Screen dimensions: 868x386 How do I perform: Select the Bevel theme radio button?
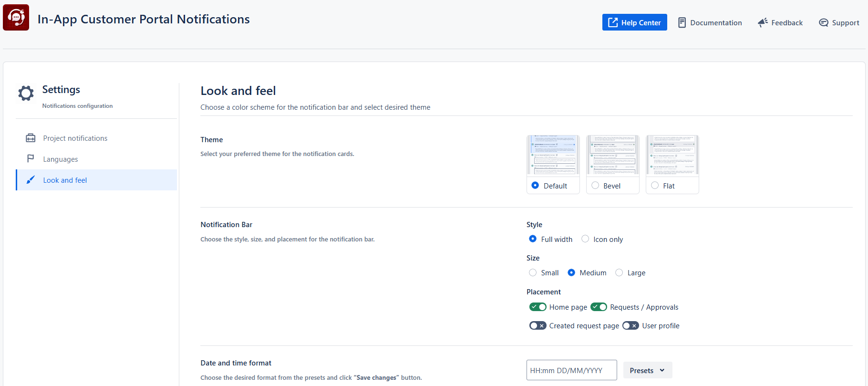coord(595,186)
